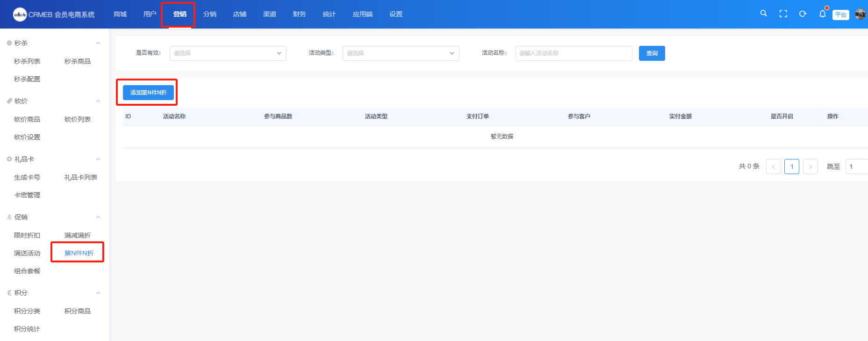Click the user avatar in top right
Image resolution: width=868 pixels, height=341 pixels.
860,14
